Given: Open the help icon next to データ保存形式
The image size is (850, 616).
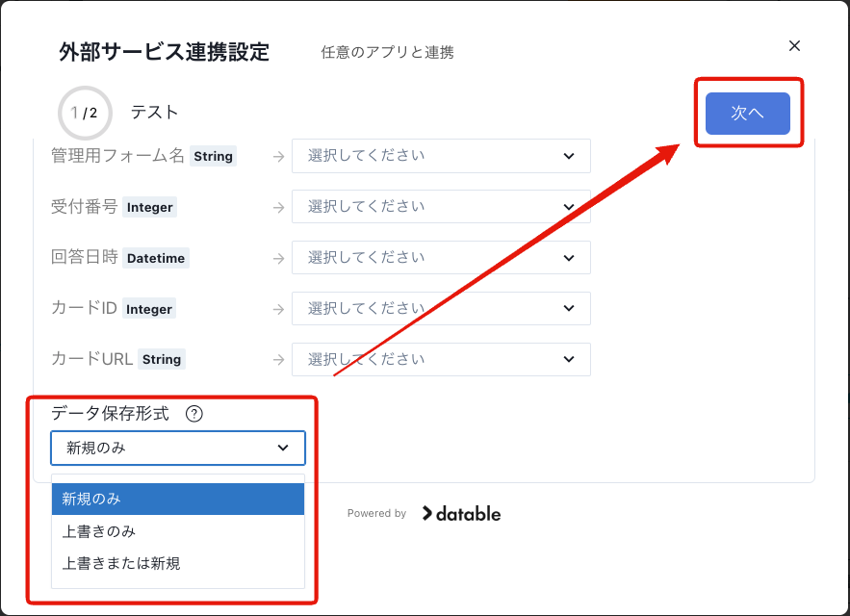Looking at the screenshot, I should (194, 414).
